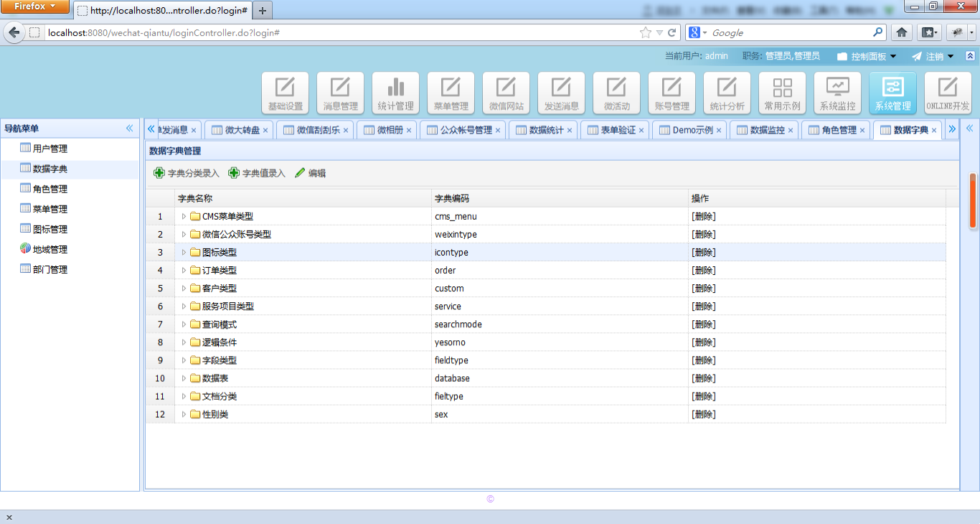The height and width of the screenshot is (524, 980).
Task: Open the Firefox bookmarks menu icon
Action: coord(928,32)
